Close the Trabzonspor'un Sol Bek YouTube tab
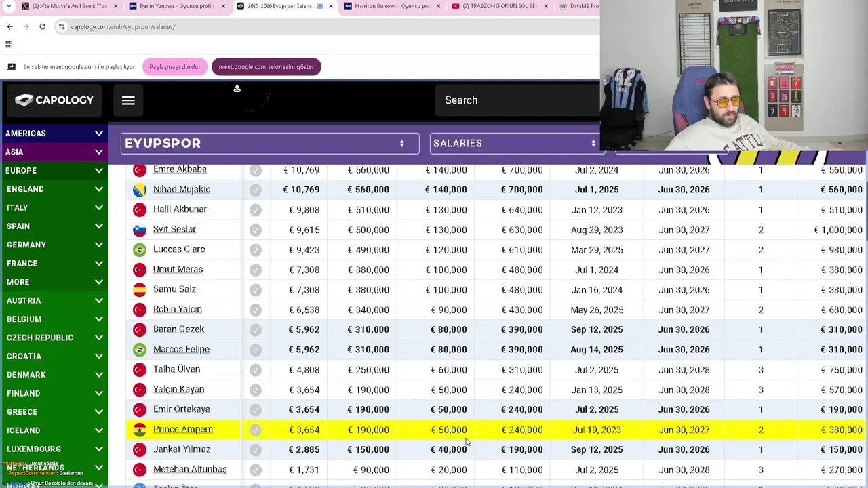868x488 pixels. tap(546, 6)
